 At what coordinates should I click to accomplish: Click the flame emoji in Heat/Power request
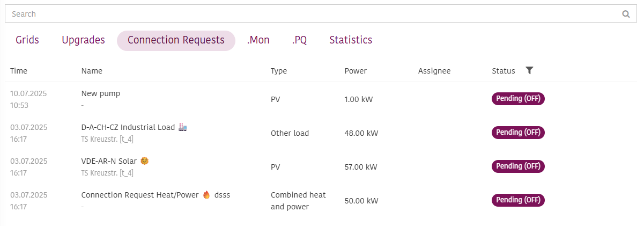click(206, 195)
